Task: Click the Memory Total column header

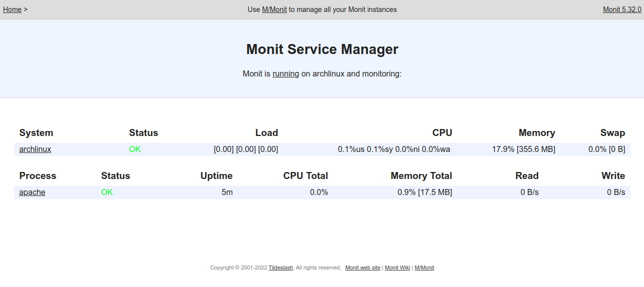Action: (421, 175)
